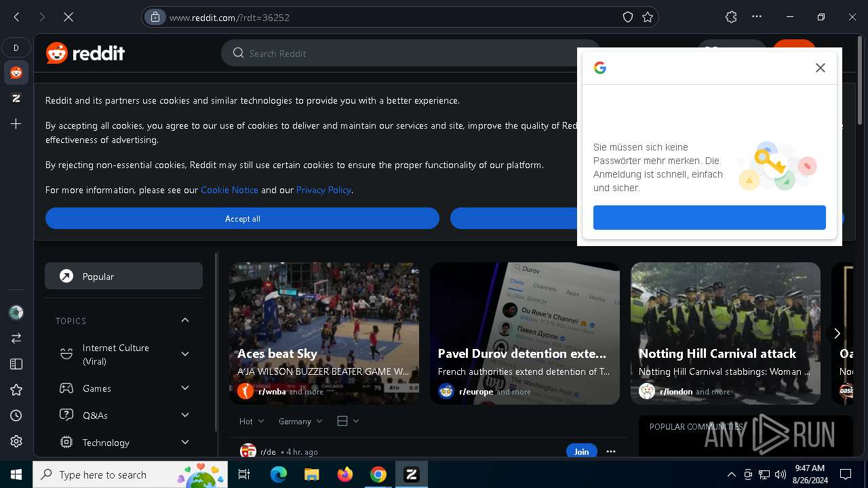The image size is (868, 488).
Task: Bookmark this page with the star icon
Action: click(648, 17)
